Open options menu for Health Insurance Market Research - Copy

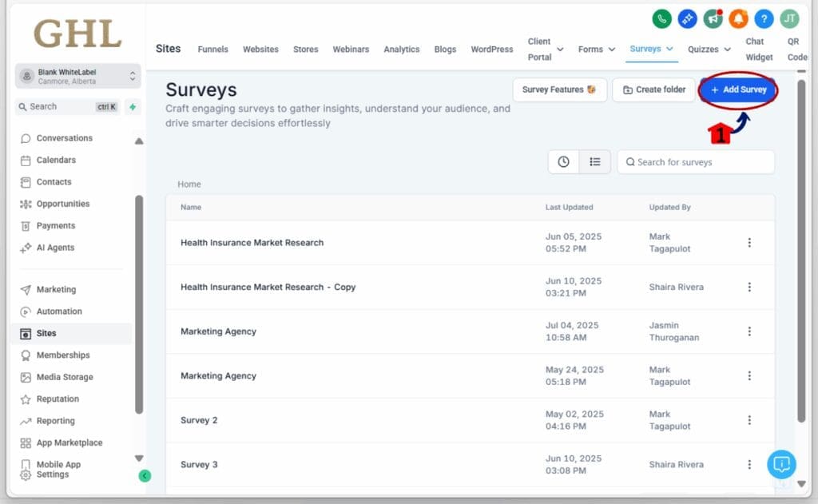749,287
